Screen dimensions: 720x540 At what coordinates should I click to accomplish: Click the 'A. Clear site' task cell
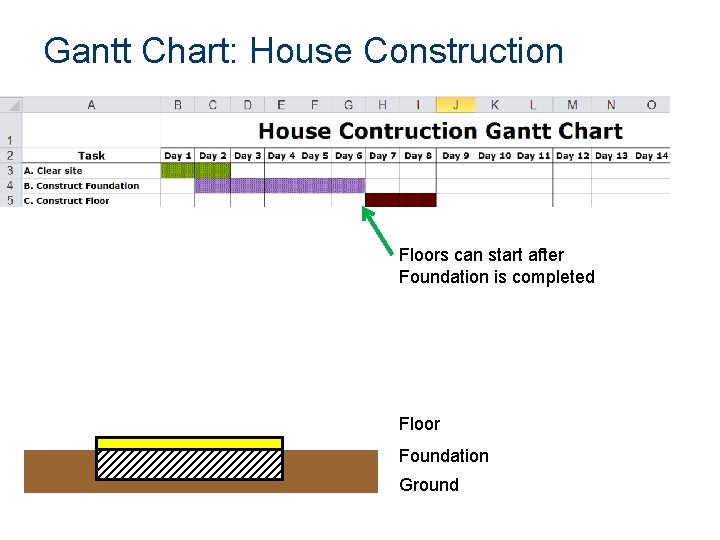coord(91,170)
